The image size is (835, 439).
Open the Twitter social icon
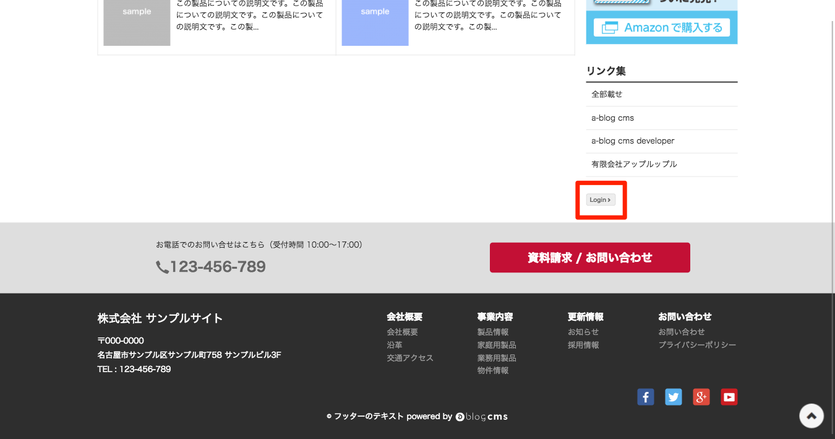point(673,397)
